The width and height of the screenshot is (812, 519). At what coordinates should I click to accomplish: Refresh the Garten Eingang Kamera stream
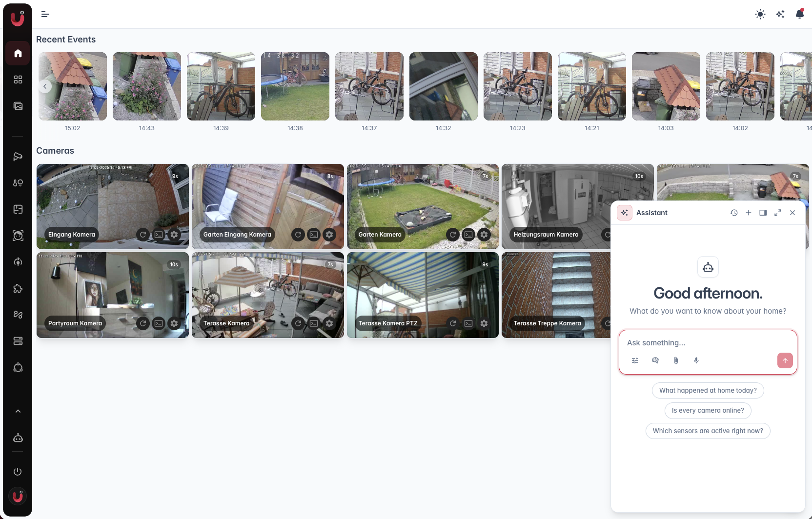pos(298,235)
